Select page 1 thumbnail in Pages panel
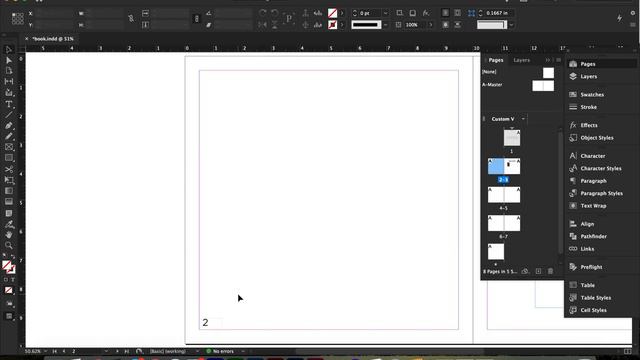 512,138
